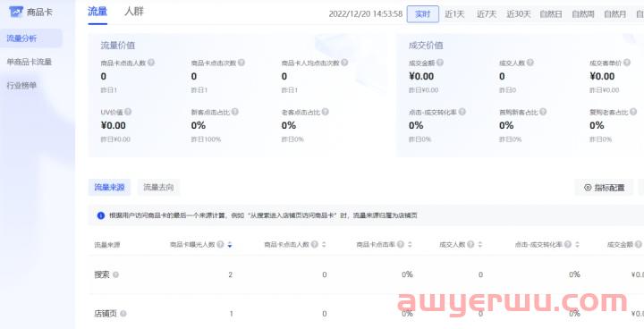644x329 pixels.
Task: Open help icon beside 成交人数 metric card
Action: 530,63
